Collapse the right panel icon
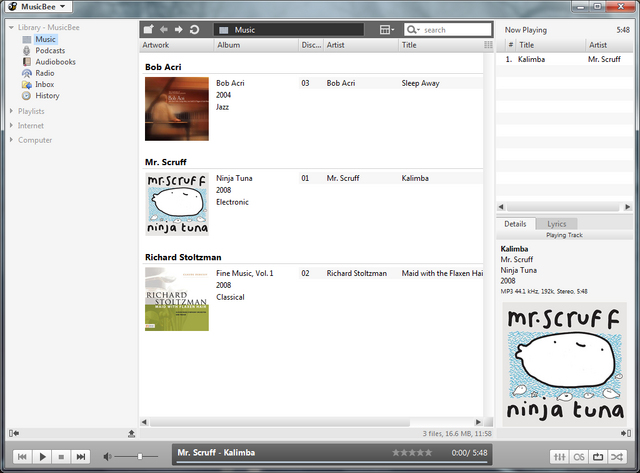640x473 pixels. pyautogui.click(x=626, y=433)
